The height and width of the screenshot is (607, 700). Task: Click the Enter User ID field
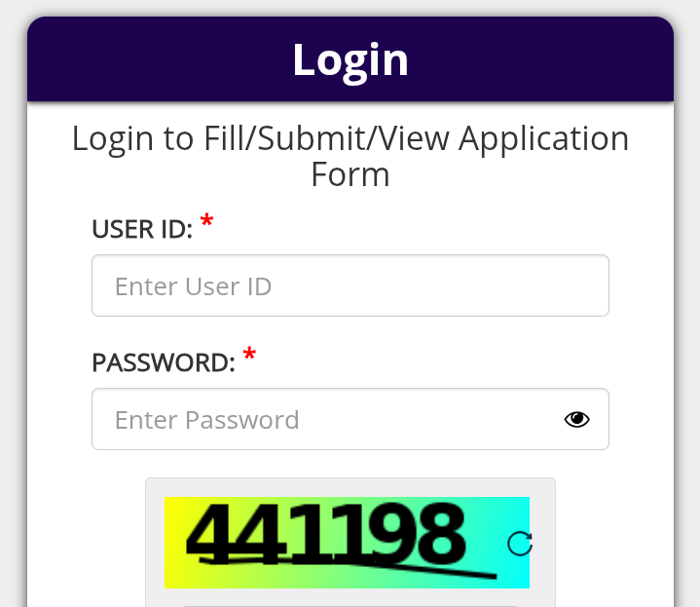click(350, 285)
